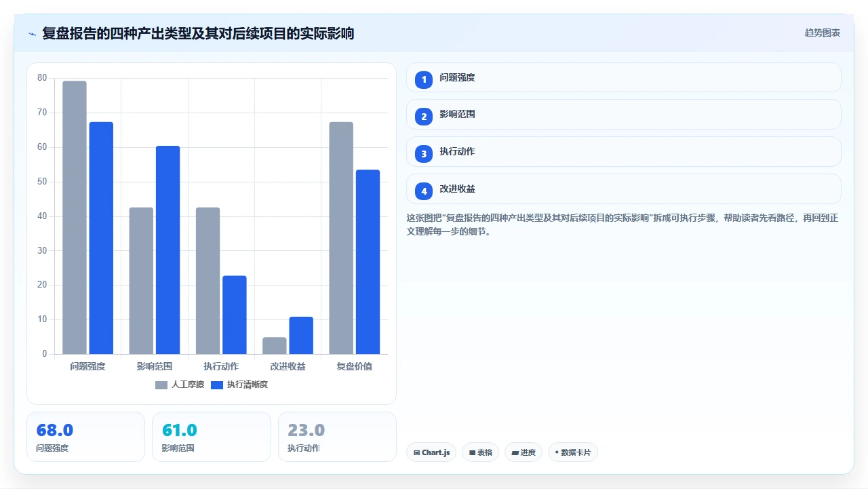
Task: Toggle the 执行清晰度 legend swatch
Action: pyautogui.click(x=217, y=385)
